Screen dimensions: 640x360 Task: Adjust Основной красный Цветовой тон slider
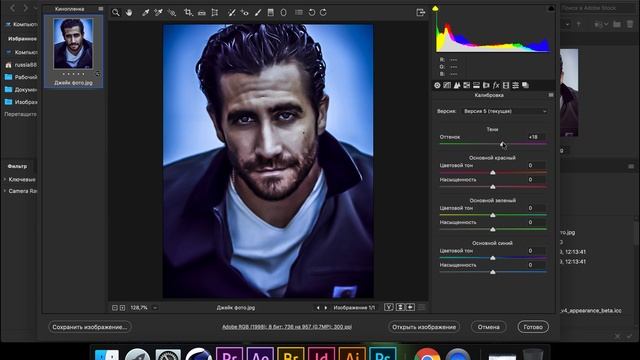coord(493,173)
